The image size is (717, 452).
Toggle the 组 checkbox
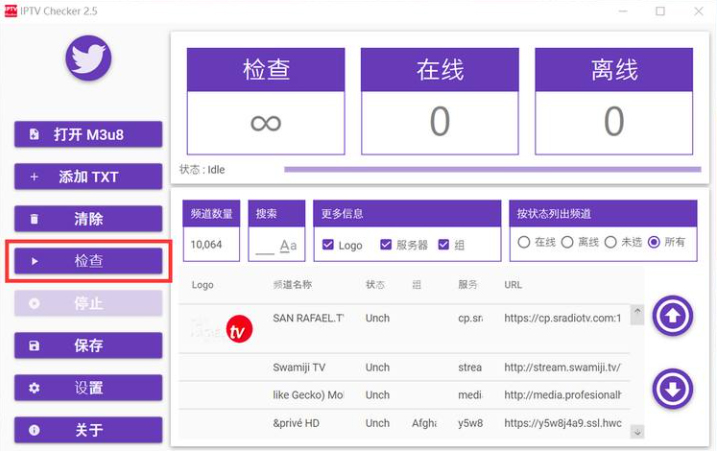(444, 245)
